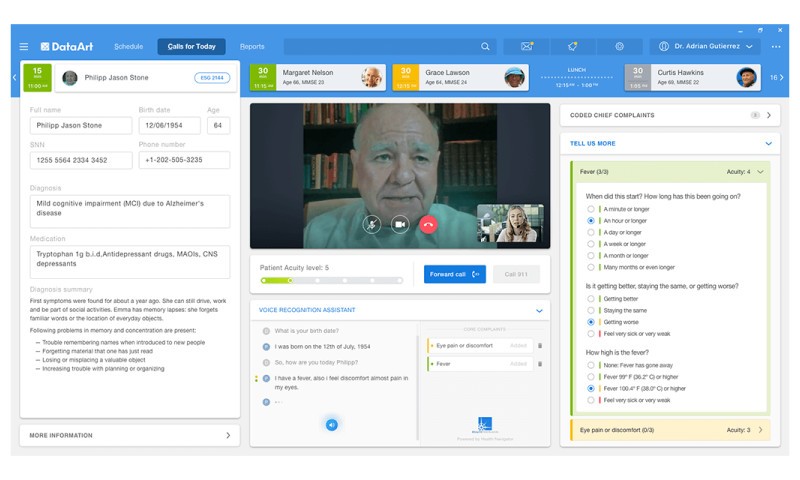Click the Philipp Jason Stone avatar
Image resolution: width=800 pixels, height=480 pixels.
click(x=70, y=78)
